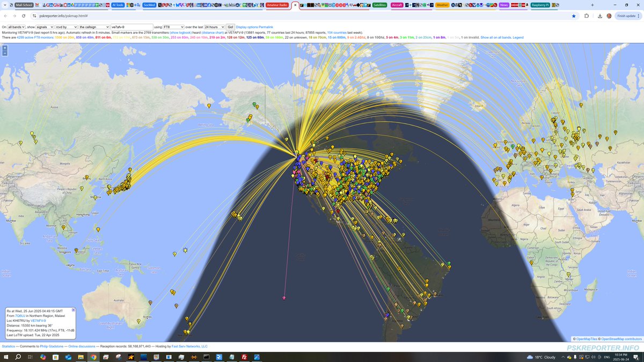The width and height of the screenshot is (644, 362).
Task: Click the Go! button
Action: tap(230, 27)
